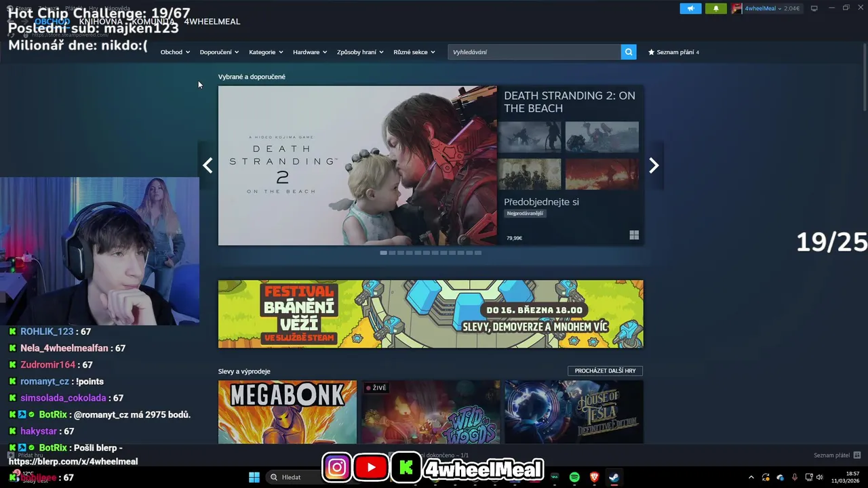This screenshot has height=488, width=868.
Task: Show hidden system tray icons chevron
Action: coord(751,477)
